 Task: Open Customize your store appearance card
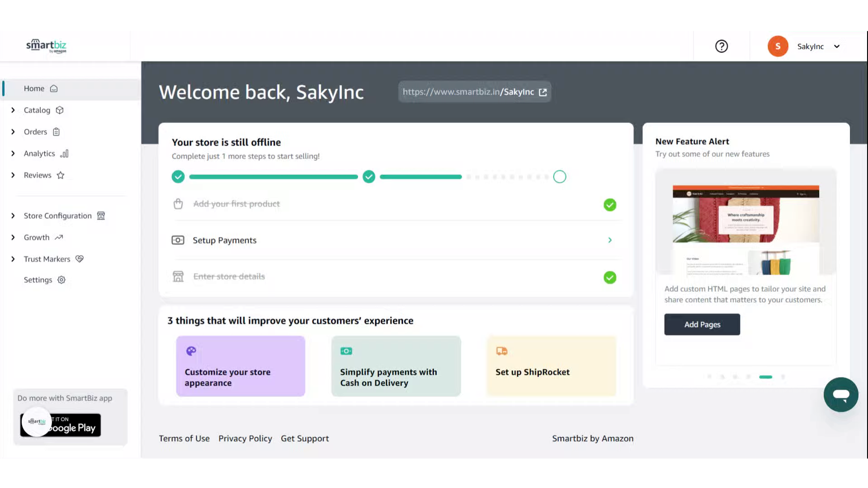pos(241,366)
